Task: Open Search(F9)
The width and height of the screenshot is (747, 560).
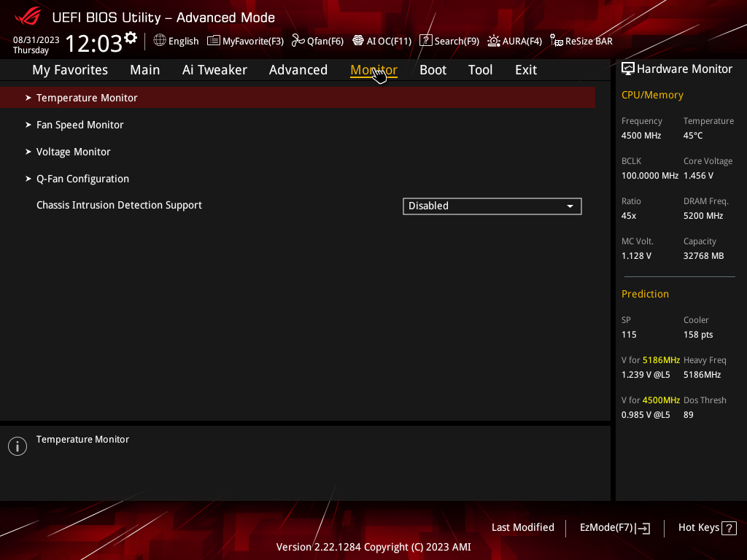Action: 449,41
